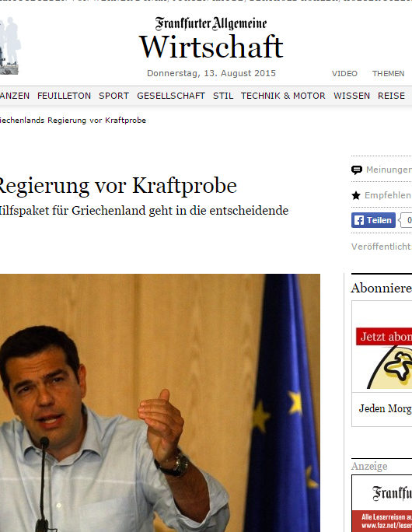Click the Frankfurter Allgemeine logo
Screen dimensions: 412x532
(x=211, y=24)
